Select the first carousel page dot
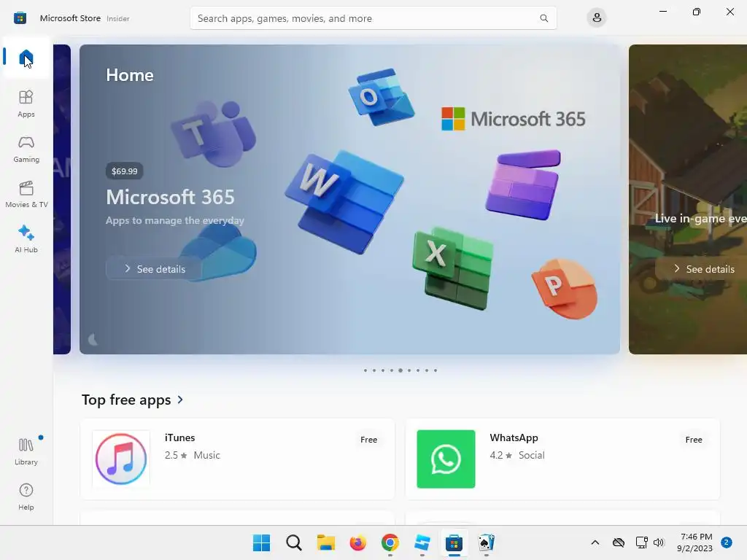Image resolution: width=747 pixels, height=560 pixels. click(365, 370)
